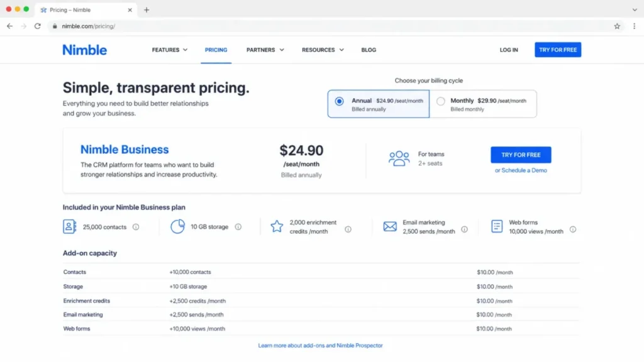
Task: Expand the Features menu
Action: pos(170,50)
